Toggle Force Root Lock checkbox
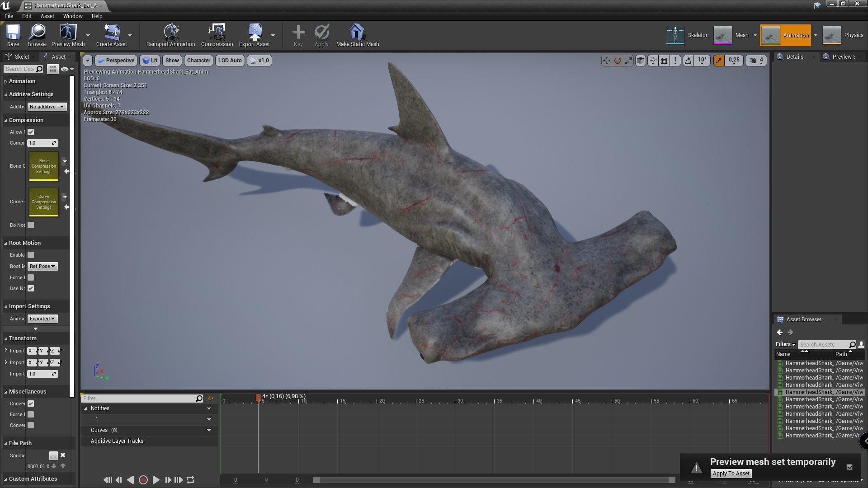Image resolution: width=868 pixels, height=488 pixels. click(31, 277)
